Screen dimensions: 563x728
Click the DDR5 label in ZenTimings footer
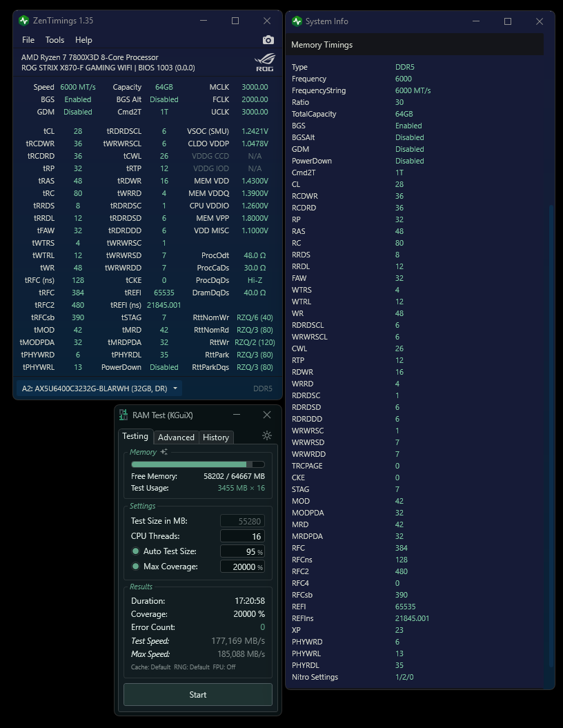point(263,388)
